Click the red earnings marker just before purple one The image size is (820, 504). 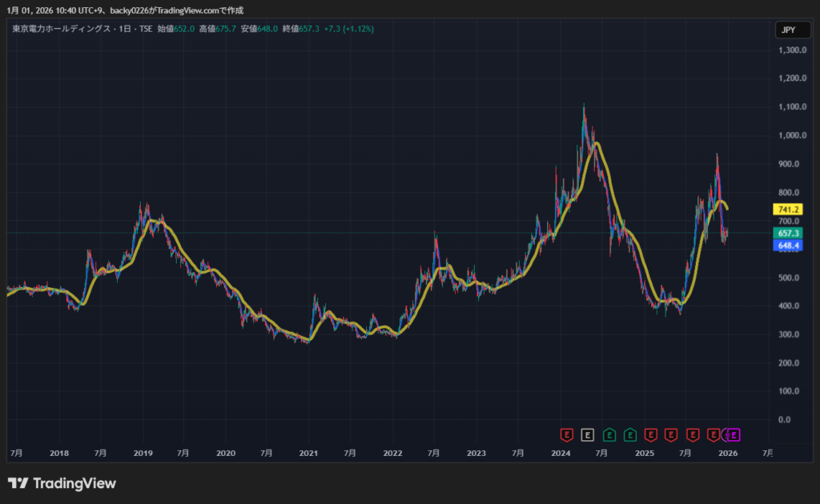pos(713,434)
